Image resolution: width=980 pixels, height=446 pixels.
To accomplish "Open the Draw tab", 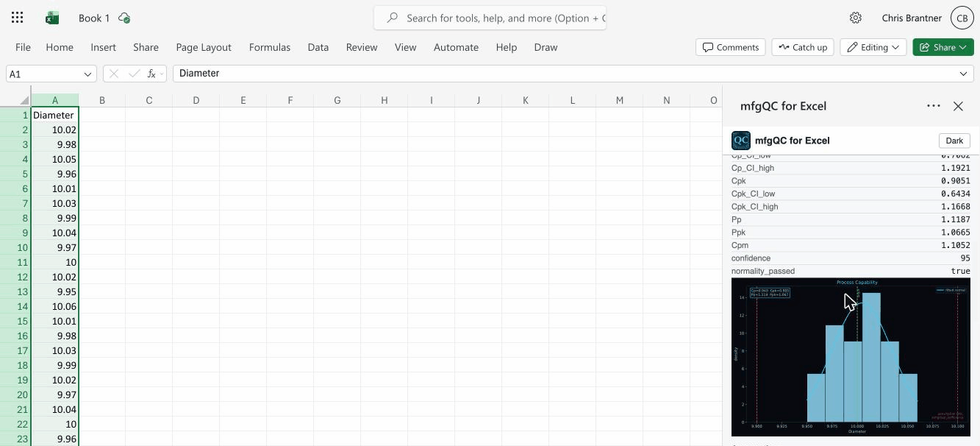I will click(546, 47).
